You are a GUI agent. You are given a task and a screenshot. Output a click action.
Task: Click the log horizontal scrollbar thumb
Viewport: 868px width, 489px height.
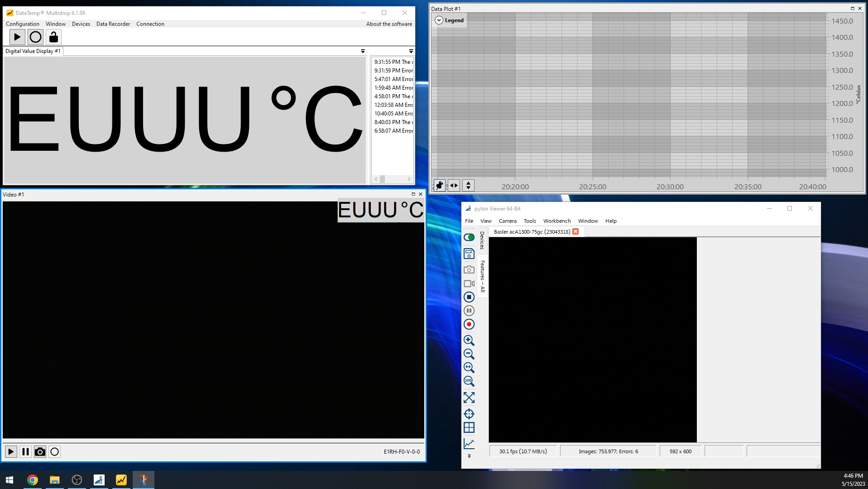point(383,179)
